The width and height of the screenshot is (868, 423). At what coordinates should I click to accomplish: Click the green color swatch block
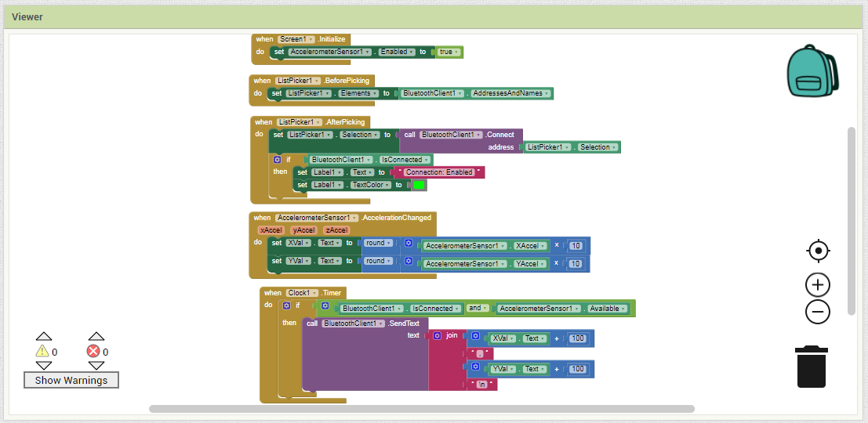click(x=419, y=185)
